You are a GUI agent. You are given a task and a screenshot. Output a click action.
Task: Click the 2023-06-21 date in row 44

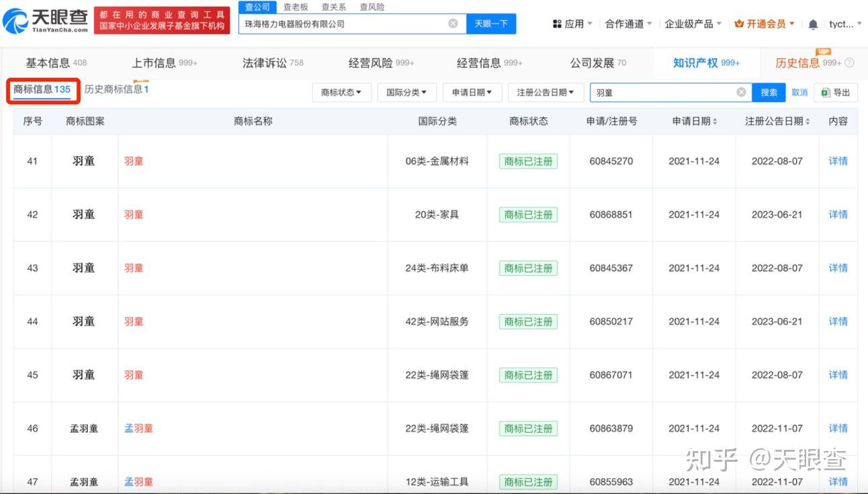click(777, 322)
